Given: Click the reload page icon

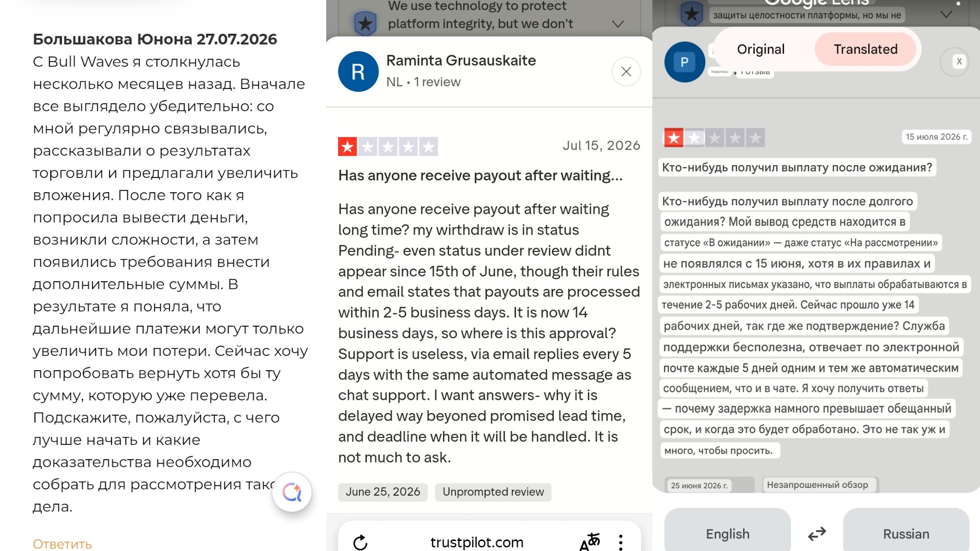Looking at the screenshot, I should (360, 542).
